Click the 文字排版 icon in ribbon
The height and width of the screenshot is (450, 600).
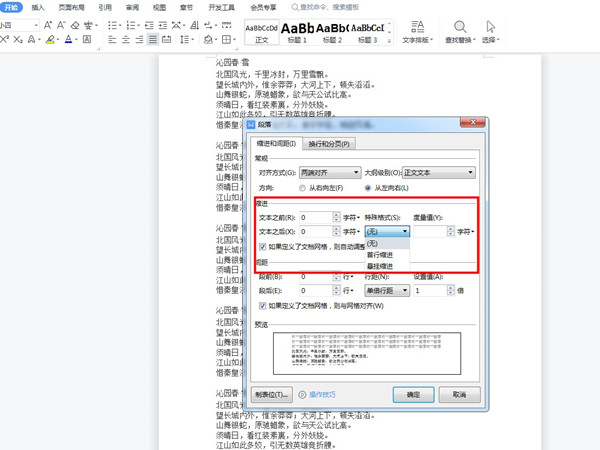tap(416, 30)
